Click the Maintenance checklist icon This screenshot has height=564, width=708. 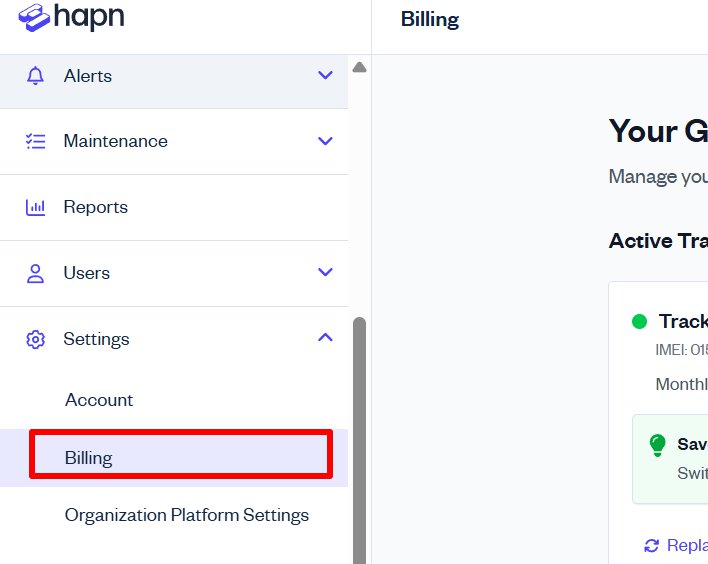click(x=36, y=141)
